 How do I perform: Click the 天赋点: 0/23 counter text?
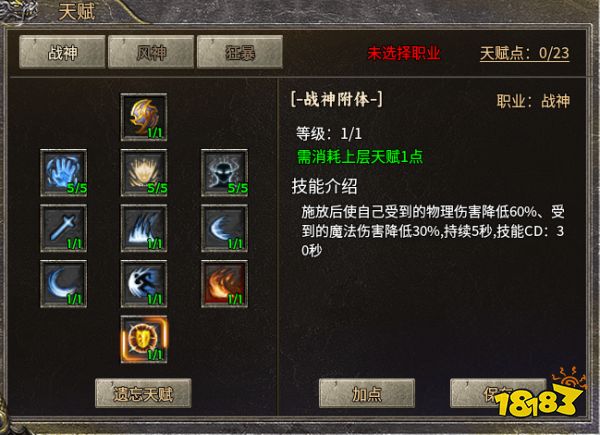525,53
